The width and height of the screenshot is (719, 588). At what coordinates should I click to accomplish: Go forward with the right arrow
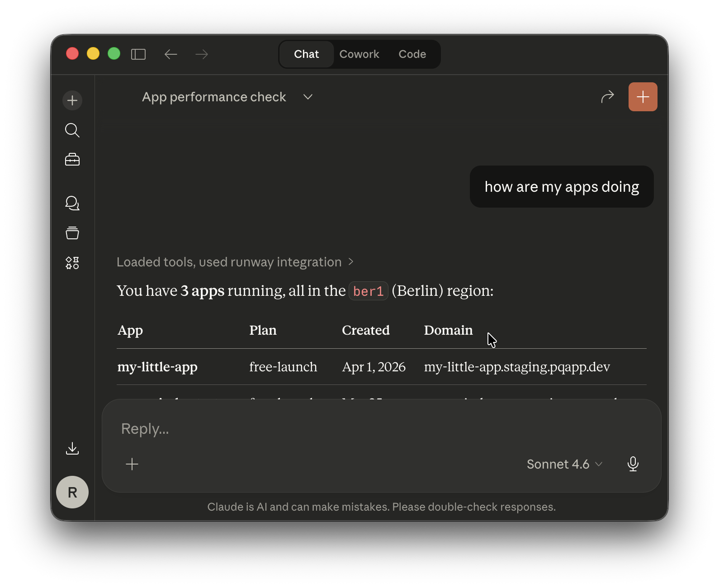point(202,54)
